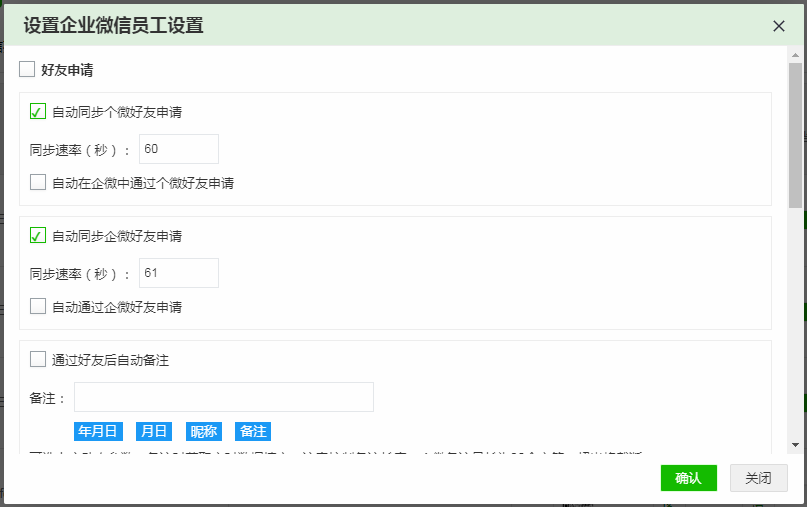Click the scrollbar down arrow
The height and width of the screenshot is (507, 807).
pyautogui.click(x=795, y=444)
